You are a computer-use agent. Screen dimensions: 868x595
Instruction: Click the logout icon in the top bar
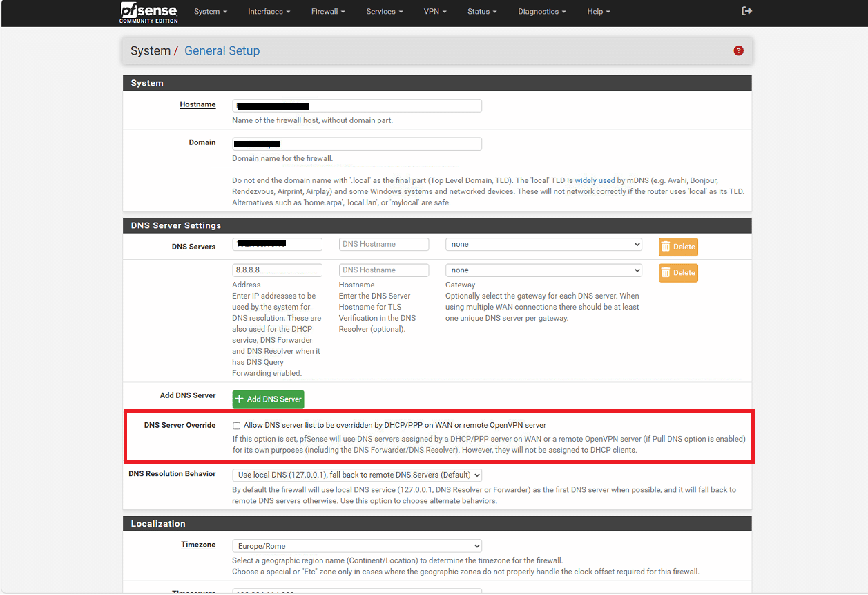click(x=746, y=11)
